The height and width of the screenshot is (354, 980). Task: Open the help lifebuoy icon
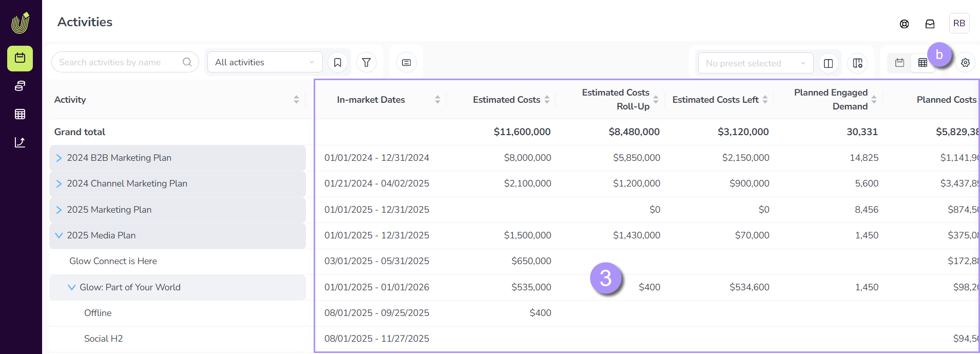click(x=904, y=24)
